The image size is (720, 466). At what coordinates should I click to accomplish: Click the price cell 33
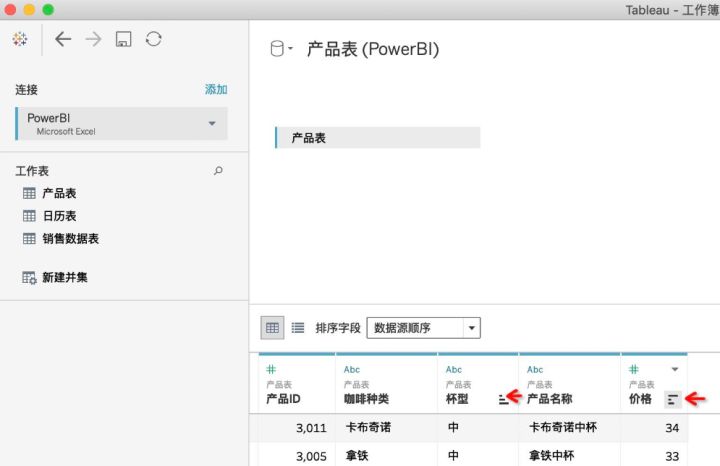(x=672, y=456)
